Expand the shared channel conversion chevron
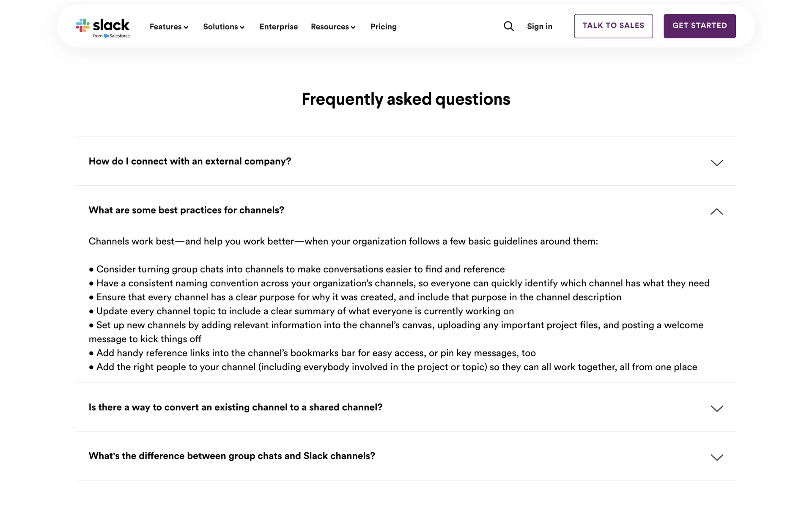The image size is (812, 508). (717, 409)
